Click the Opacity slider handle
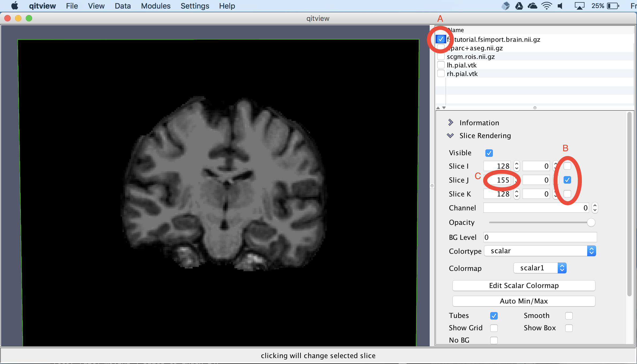Screen dimensions: 637x364 pyautogui.click(x=591, y=222)
